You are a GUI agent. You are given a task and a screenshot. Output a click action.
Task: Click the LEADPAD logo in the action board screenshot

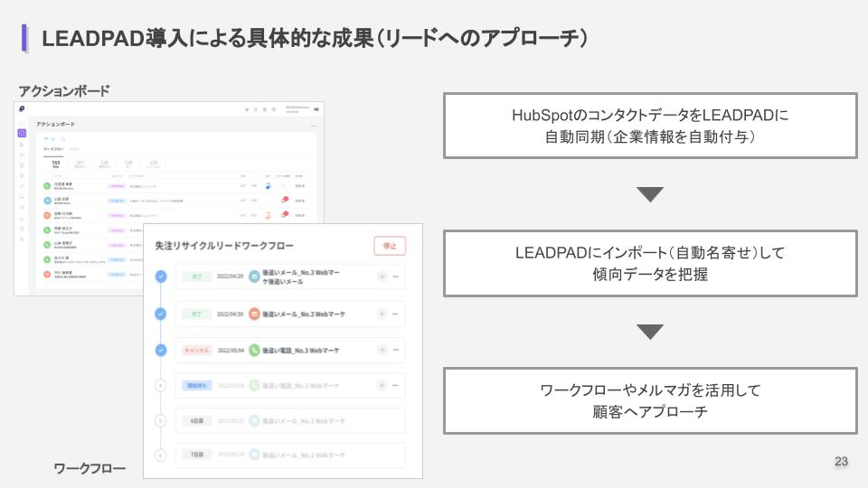click(22, 109)
